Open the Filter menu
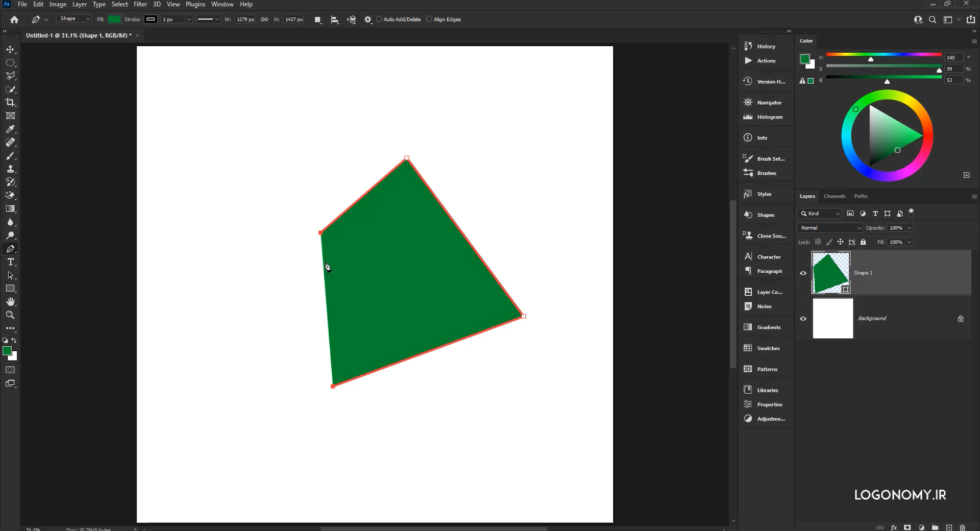This screenshot has height=531, width=980. [x=140, y=4]
